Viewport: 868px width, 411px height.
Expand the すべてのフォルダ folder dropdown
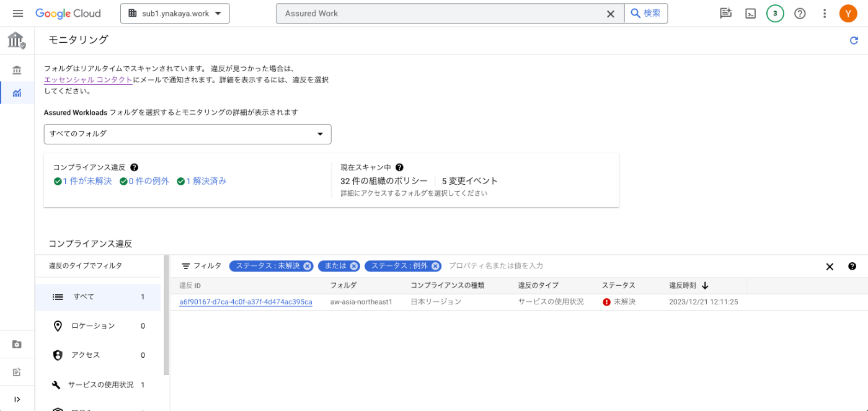[x=187, y=134]
